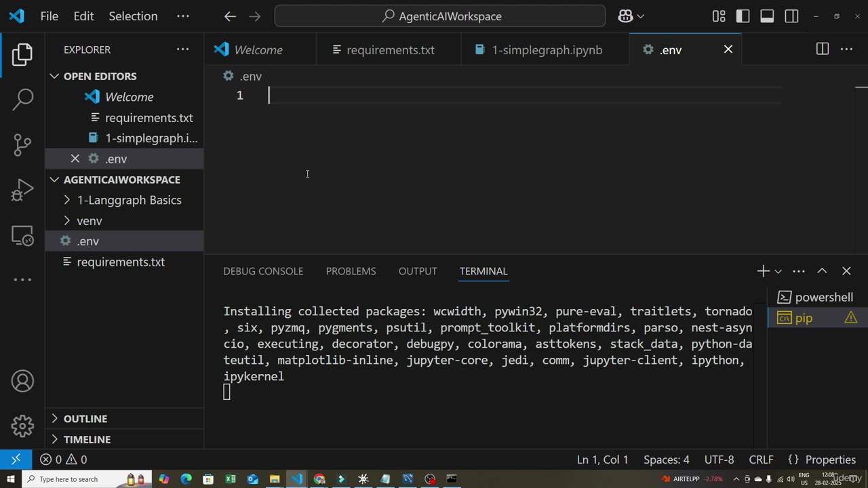Image resolution: width=868 pixels, height=488 pixels.
Task: Open Remote Explorer view in activity bar
Action: coord(22,235)
